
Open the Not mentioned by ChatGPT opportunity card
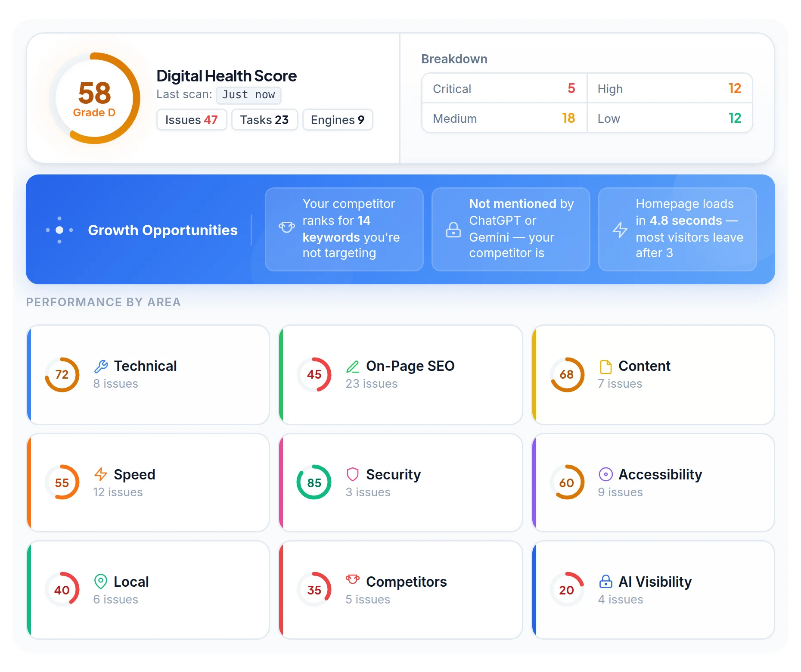[511, 229]
